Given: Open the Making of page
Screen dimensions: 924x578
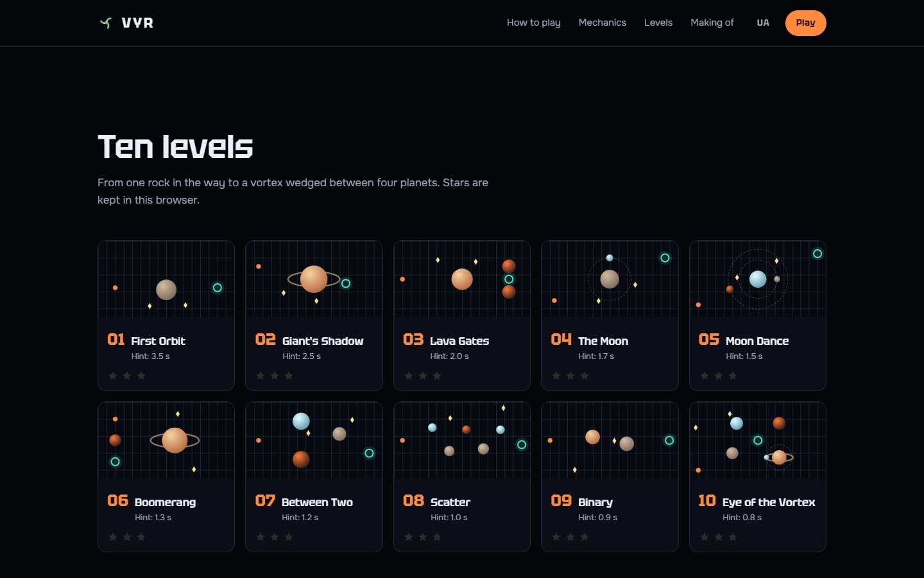Looking at the screenshot, I should 712,22.
